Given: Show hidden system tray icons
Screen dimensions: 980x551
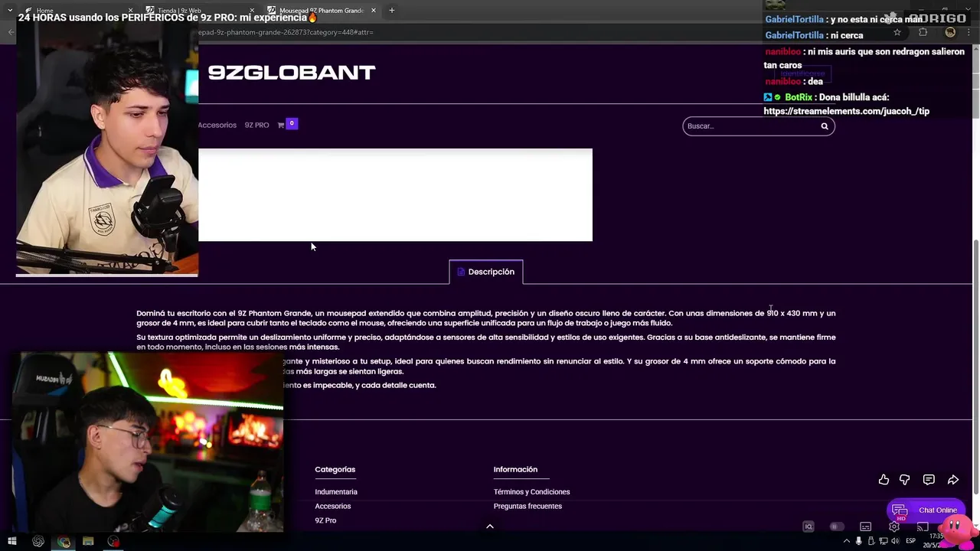Looking at the screenshot, I should (846, 542).
